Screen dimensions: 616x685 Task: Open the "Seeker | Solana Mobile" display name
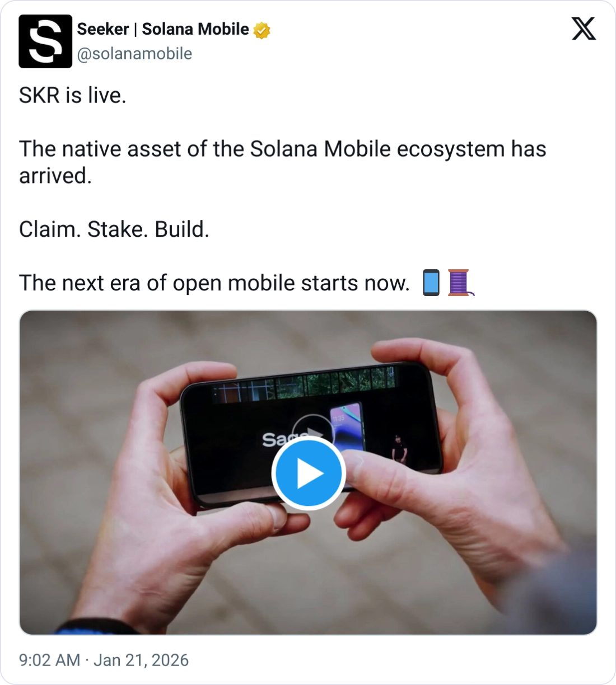point(162,29)
